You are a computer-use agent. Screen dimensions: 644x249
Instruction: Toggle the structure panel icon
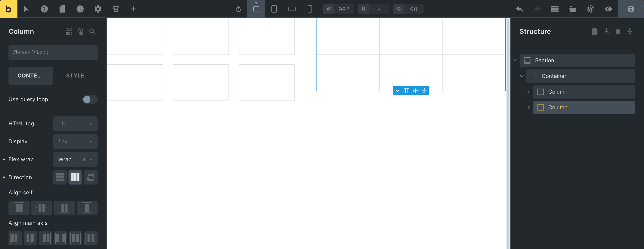pos(555,9)
